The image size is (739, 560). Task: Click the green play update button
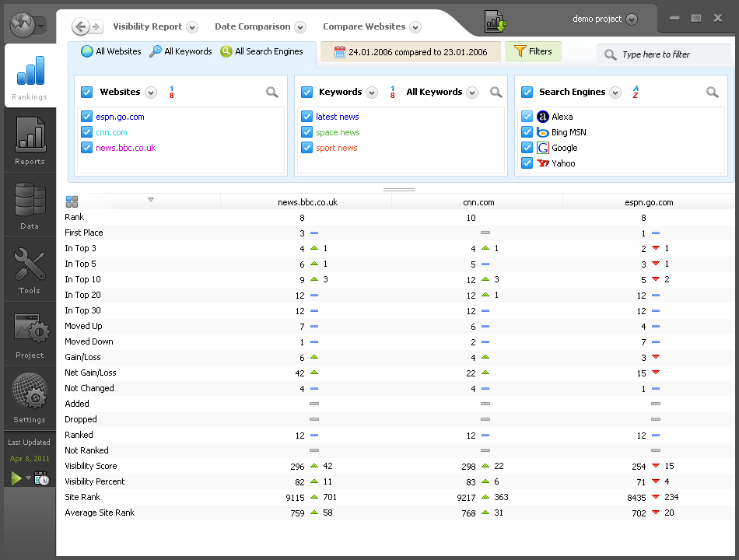pos(16,478)
